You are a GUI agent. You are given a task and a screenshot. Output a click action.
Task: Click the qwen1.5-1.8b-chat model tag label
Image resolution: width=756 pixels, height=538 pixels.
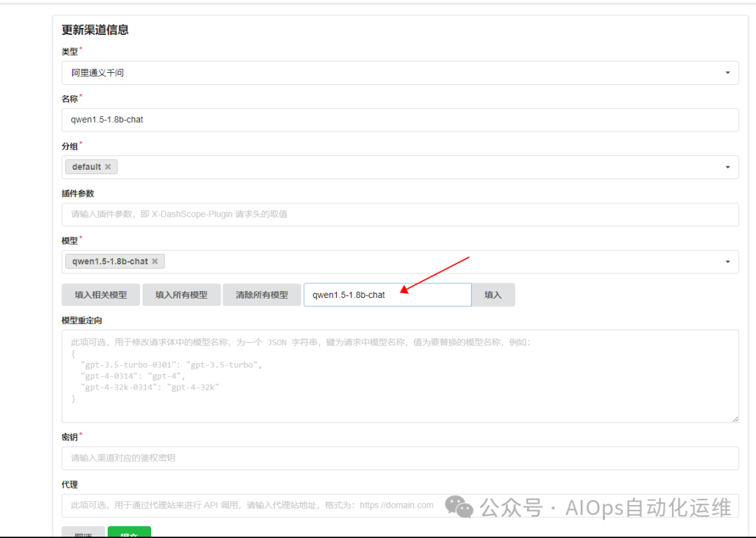(x=110, y=261)
